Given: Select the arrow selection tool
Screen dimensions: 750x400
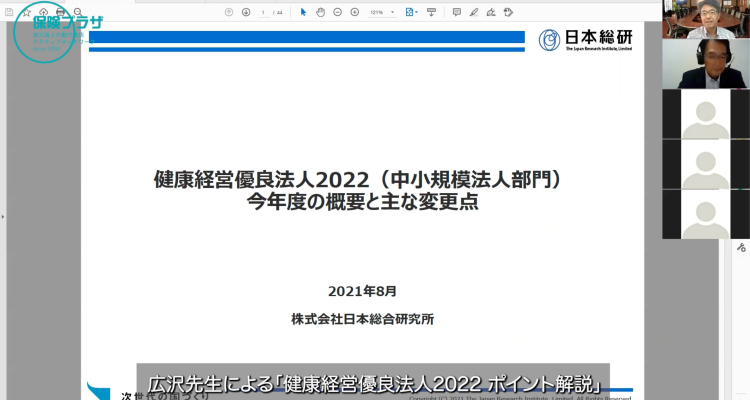Looking at the screenshot, I should point(304,12).
